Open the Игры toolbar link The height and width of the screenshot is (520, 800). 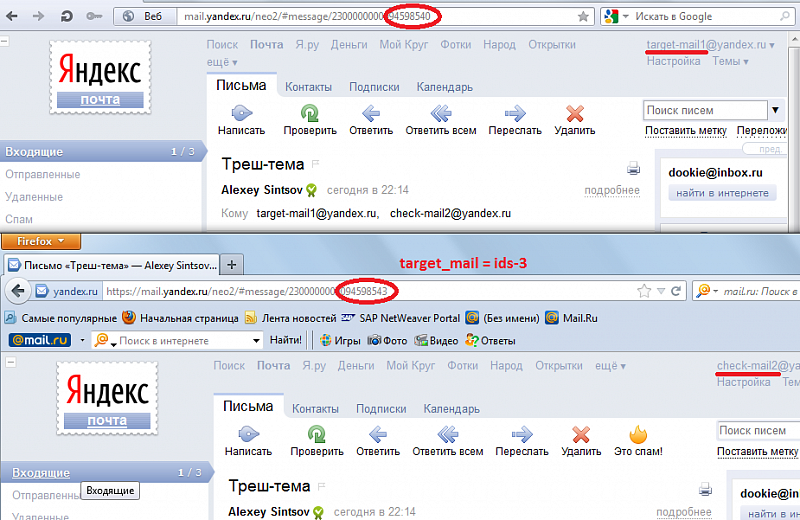[x=340, y=340]
